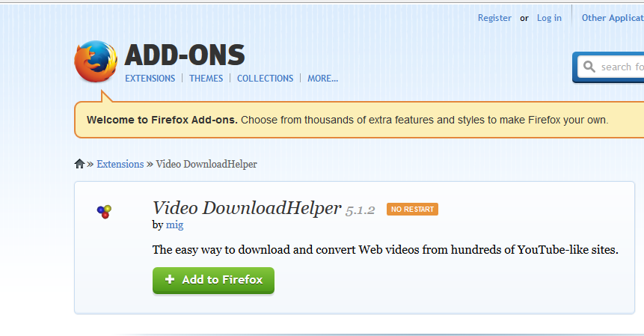Open the Collections menu item
The width and height of the screenshot is (644, 336).
(x=265, y=78)
